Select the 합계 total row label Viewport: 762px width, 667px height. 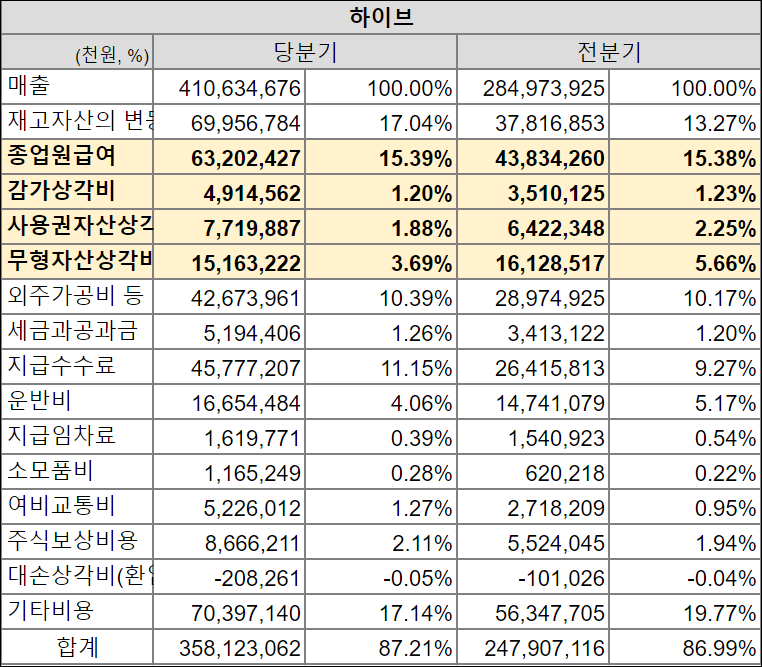[77, 646]
